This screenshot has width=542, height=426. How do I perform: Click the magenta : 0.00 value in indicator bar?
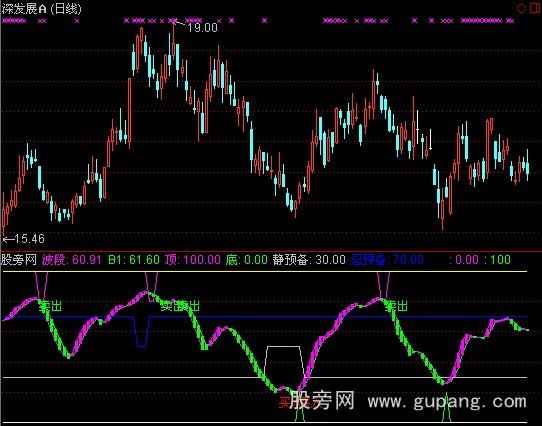click(464, 259)
